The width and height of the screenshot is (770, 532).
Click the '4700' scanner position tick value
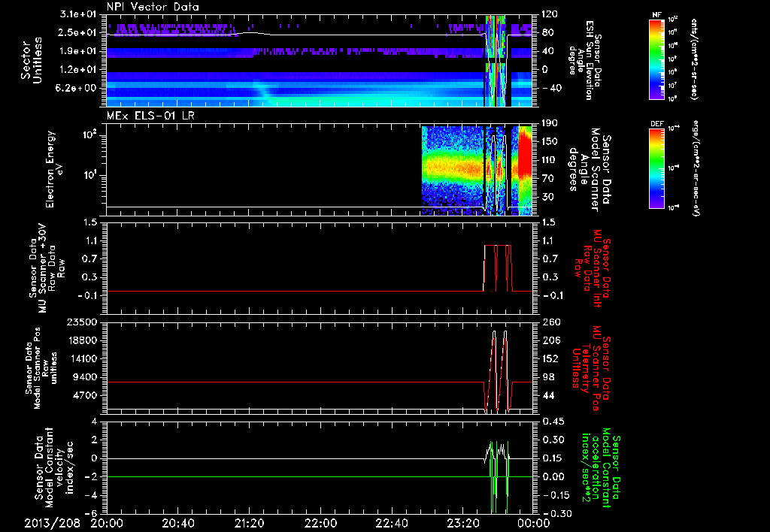coord(85,395)
